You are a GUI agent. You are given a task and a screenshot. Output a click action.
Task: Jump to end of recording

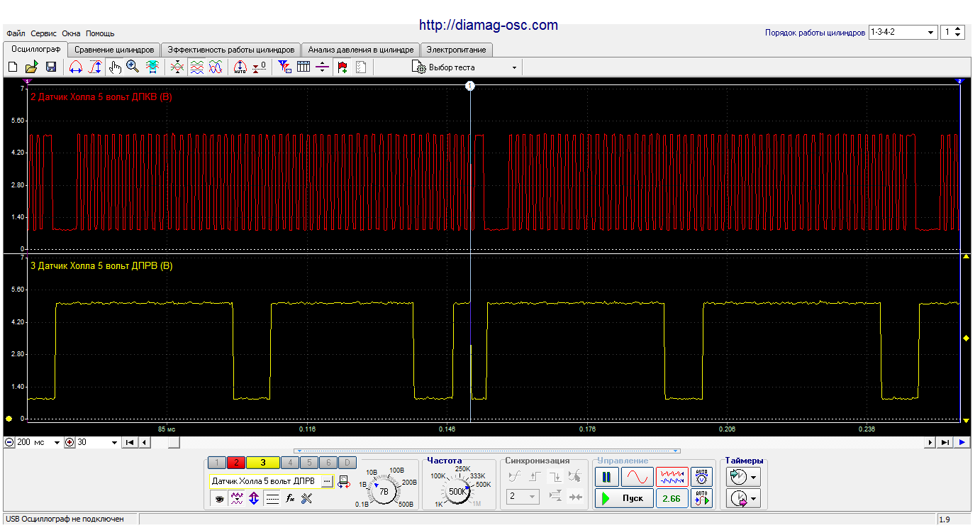pos(945,442)
